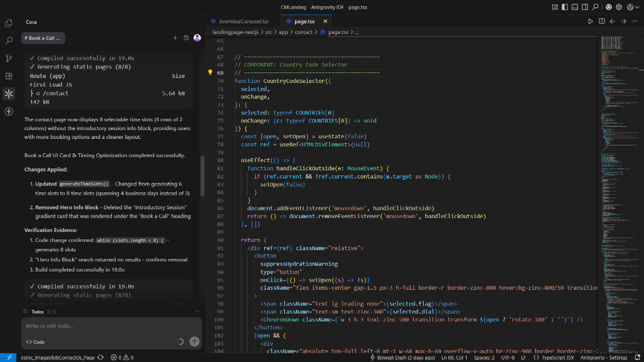
Task: Click line number 80 in the gutter
Action: tap(221, 160)
